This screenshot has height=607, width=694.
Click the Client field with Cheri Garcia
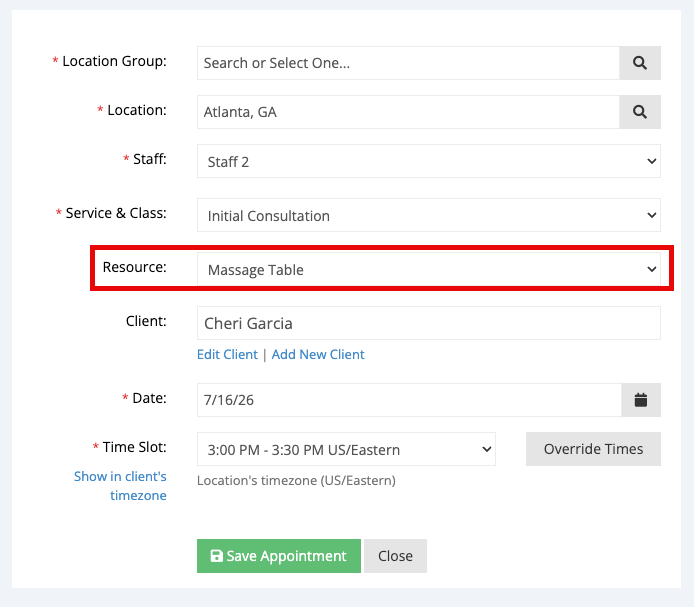pyautogui.click(x=429, y=323)
